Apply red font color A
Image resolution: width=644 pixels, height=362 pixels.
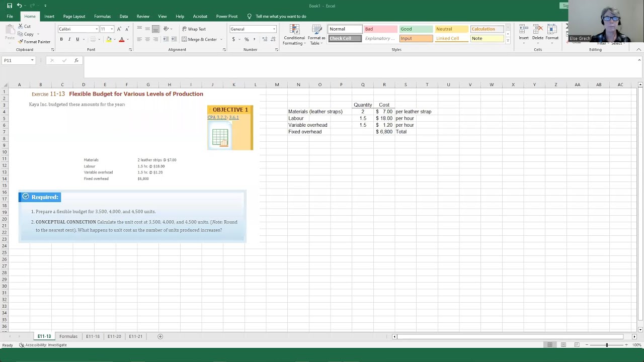pos(121,39)
